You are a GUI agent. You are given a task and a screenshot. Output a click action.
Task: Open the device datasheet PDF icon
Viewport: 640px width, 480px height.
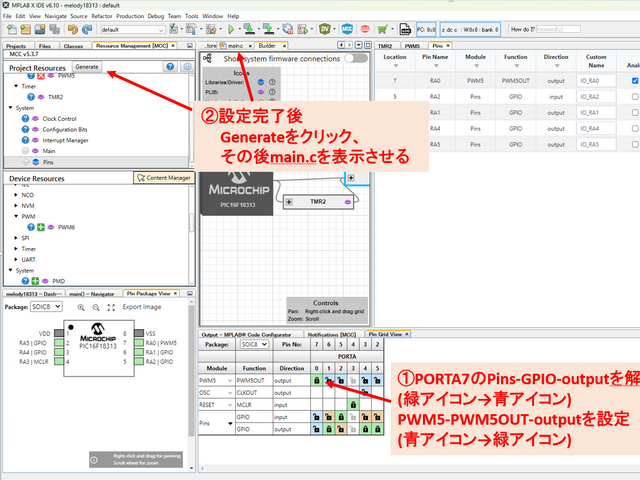[405, 29]
